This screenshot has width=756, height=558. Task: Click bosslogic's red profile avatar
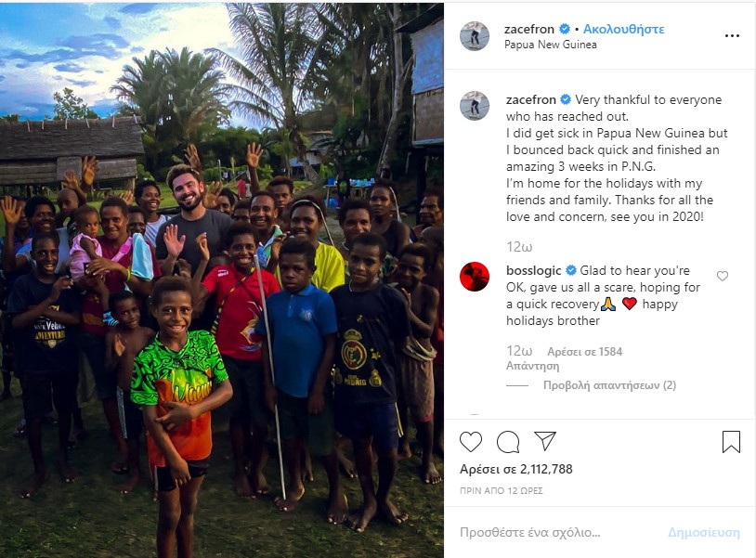[475, 277]
